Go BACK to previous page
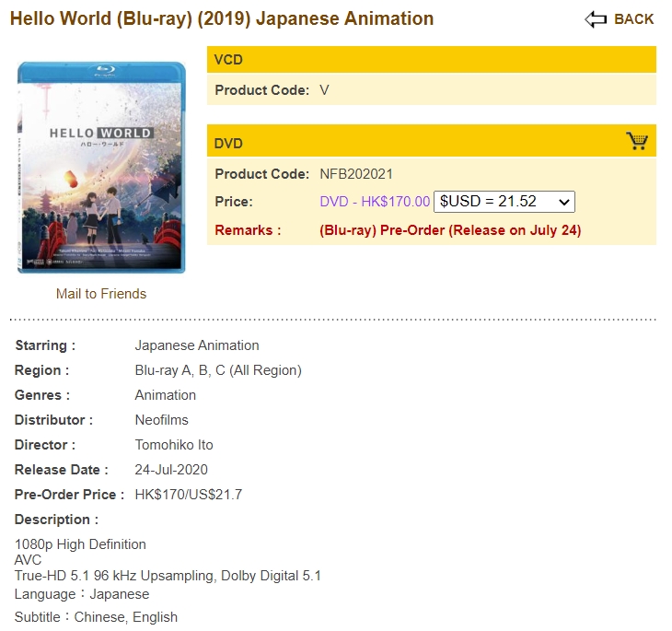The image size is (672, 631). (633, 19)
